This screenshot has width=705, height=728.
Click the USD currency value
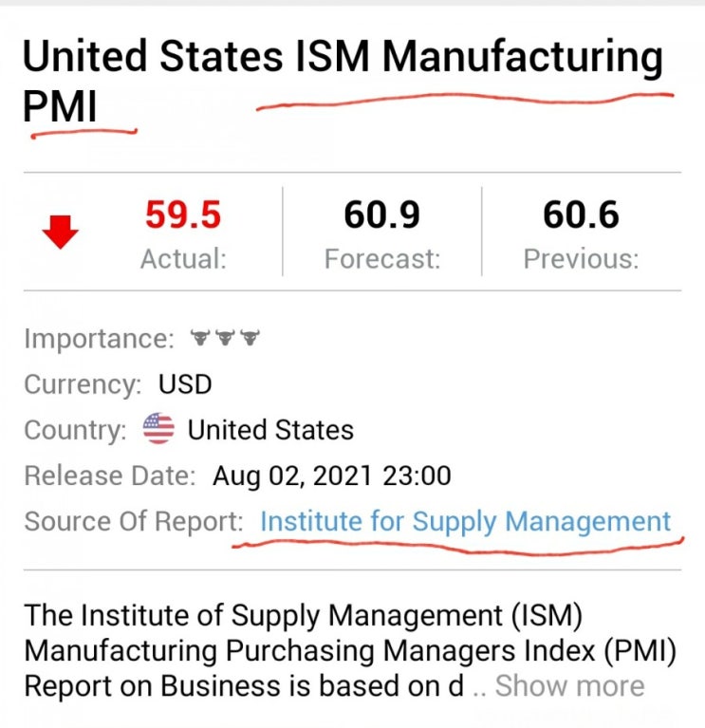[x=185, y=384]
